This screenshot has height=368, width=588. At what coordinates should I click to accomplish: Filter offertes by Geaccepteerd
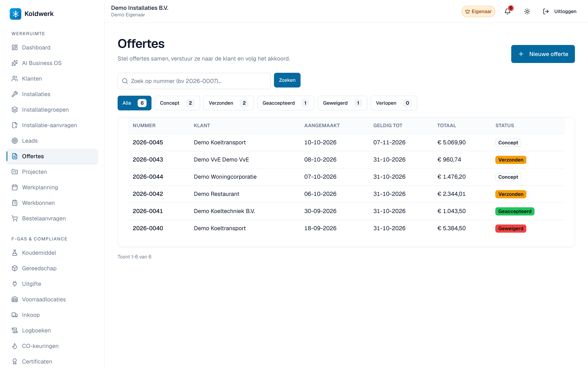click(x=285, y=103)
